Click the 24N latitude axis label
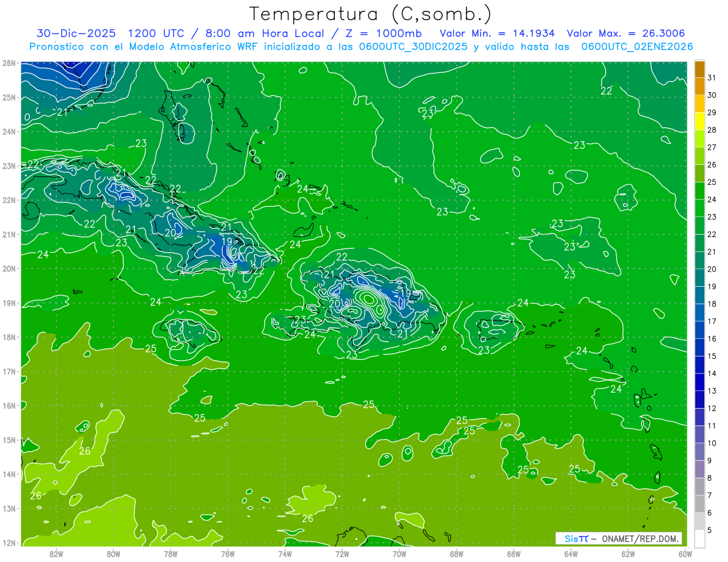Screen dimensions: 728x562 (9, 132)
